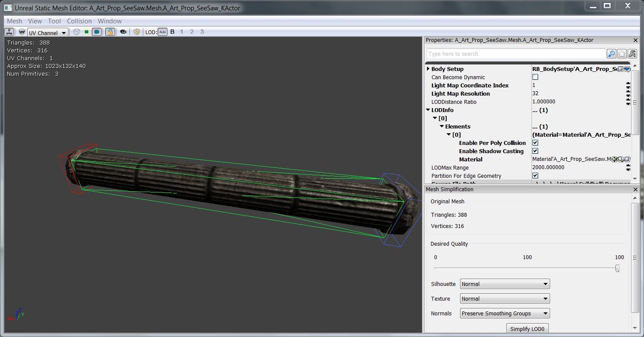Uncheck Enable Shadow Casting
This screenshot has height=337, width=644.
click(x=535, y=151)
